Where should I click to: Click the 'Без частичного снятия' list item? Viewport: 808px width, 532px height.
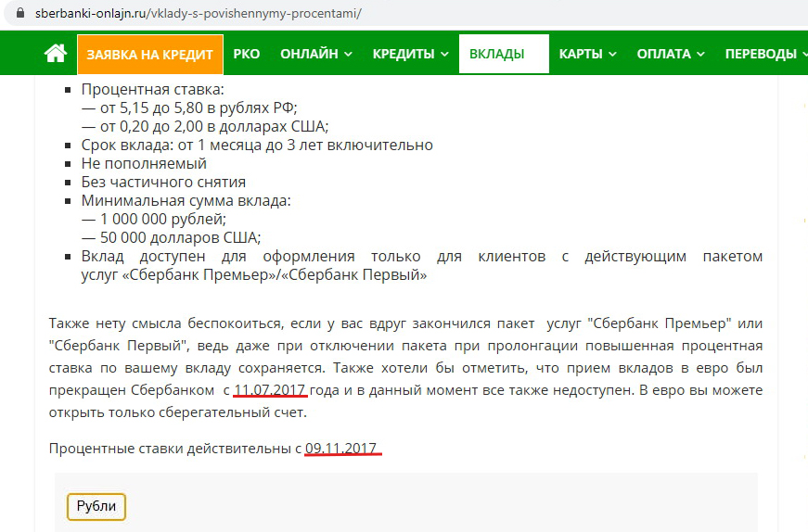point(163,183)
